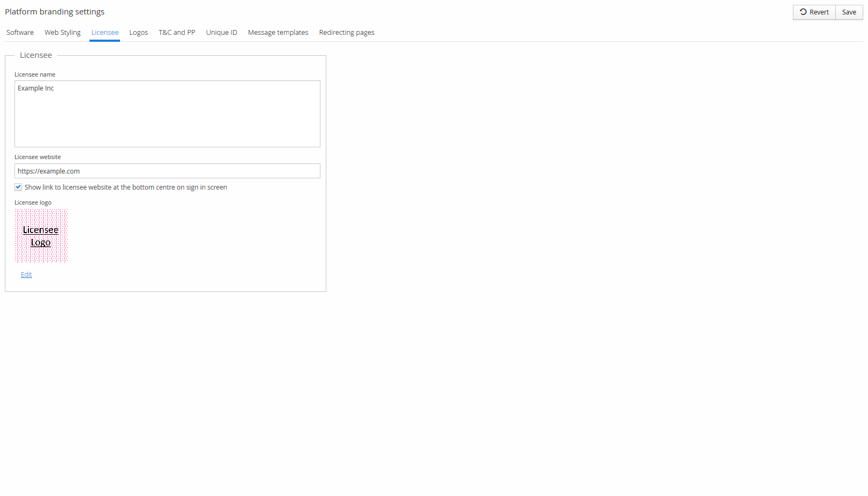Click the Licensee website field label
The height and width of the screenshot is (496, 868).
click(x=38, y=157)
